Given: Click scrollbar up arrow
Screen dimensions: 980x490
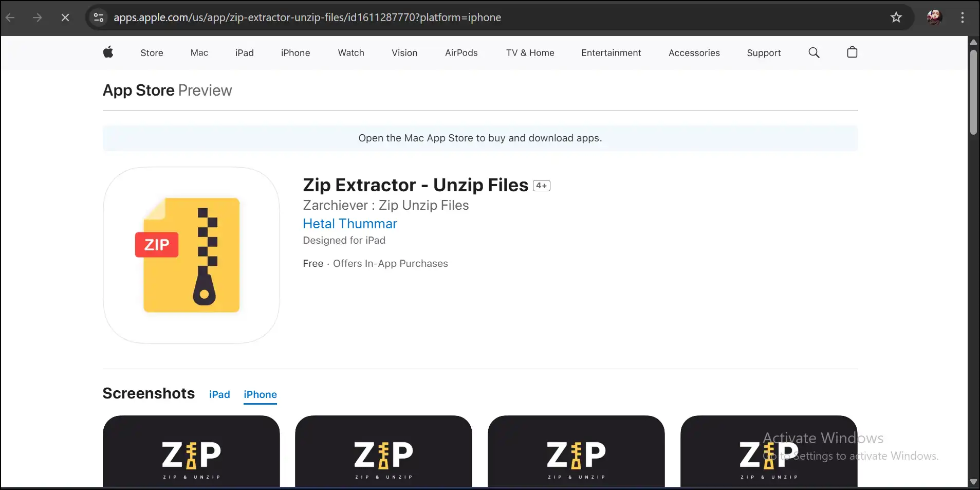Looking at the screenshot, I should tap(973, 42).
